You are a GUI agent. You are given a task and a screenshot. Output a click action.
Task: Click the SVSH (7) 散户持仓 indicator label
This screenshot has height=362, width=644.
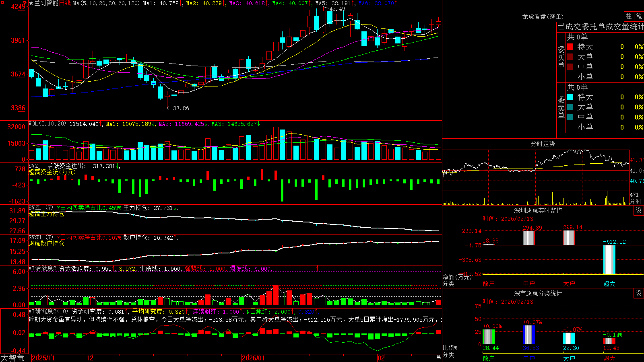40,238
